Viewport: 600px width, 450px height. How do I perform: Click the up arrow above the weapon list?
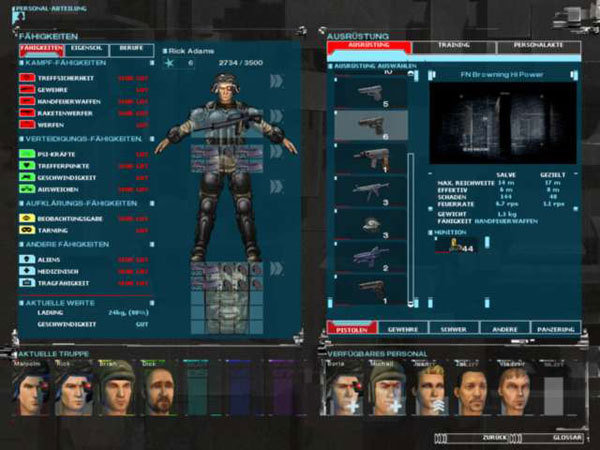pyautogui.click(x=411, y=74)
